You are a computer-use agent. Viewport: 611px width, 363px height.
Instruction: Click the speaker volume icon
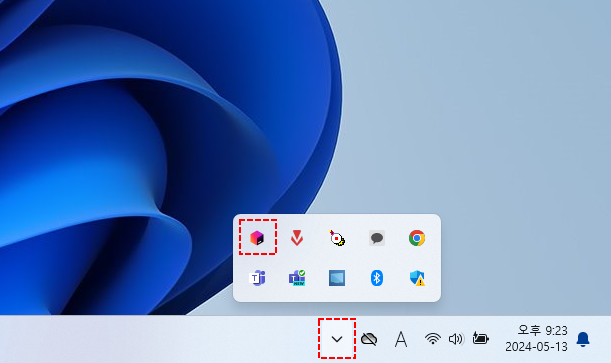[456, 339]
